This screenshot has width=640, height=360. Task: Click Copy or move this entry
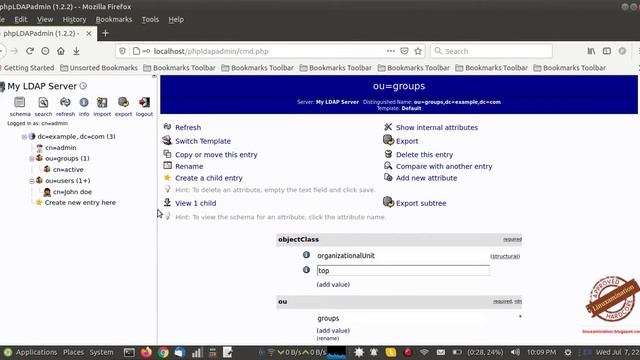[x=216, y=155]
